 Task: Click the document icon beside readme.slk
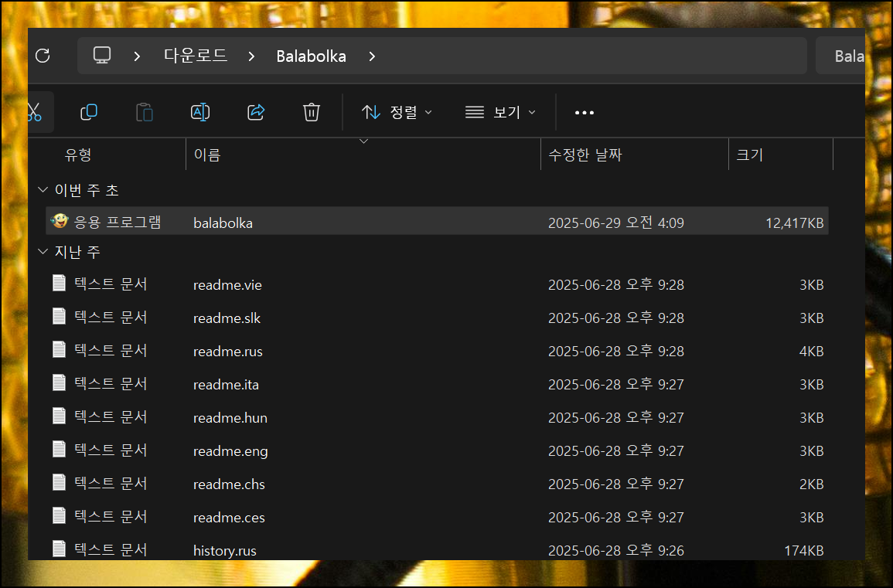tap(60, 316)
